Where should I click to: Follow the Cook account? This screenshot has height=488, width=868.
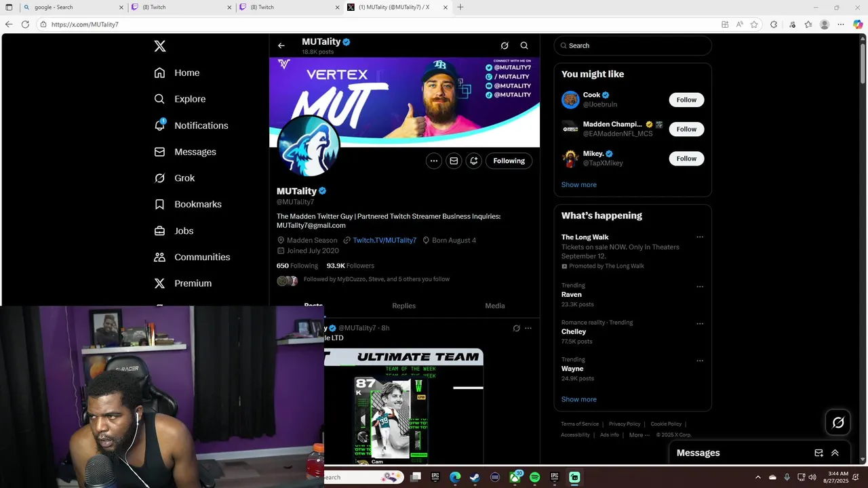tap(686, 100)
